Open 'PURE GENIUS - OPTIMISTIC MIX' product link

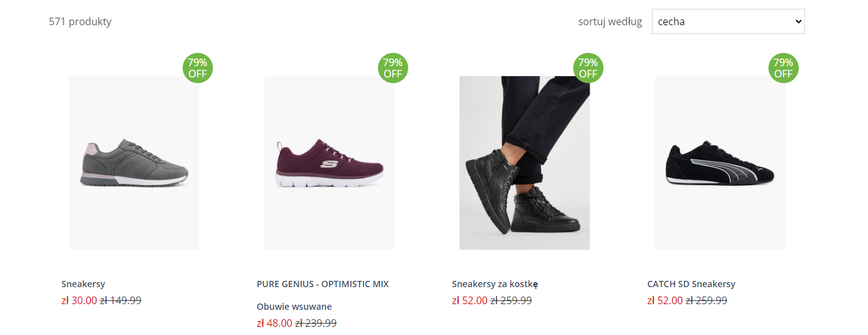click(x=323, y=284)
